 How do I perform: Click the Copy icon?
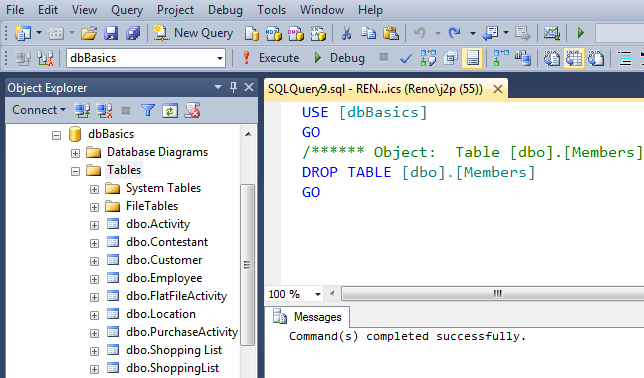coord(368,33)
